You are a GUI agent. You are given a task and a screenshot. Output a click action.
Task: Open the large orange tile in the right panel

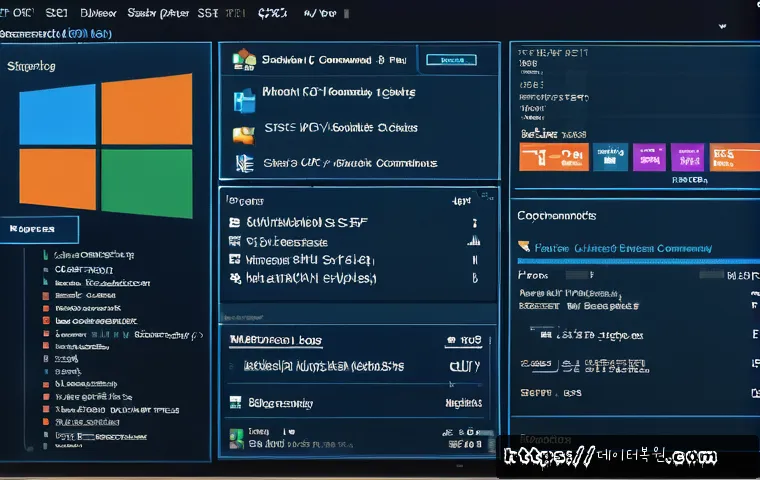point(554,157)
